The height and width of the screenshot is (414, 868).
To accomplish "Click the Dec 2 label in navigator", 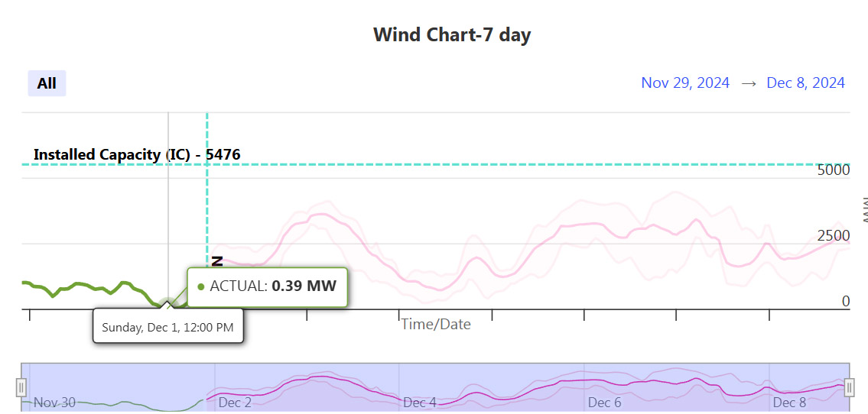I will pos(235,403).
